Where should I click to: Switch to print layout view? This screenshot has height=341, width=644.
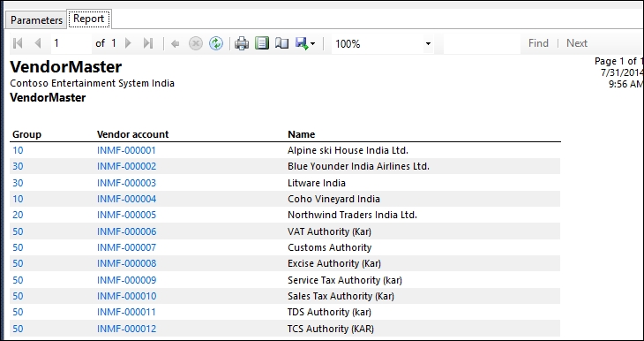coord(262,43)
